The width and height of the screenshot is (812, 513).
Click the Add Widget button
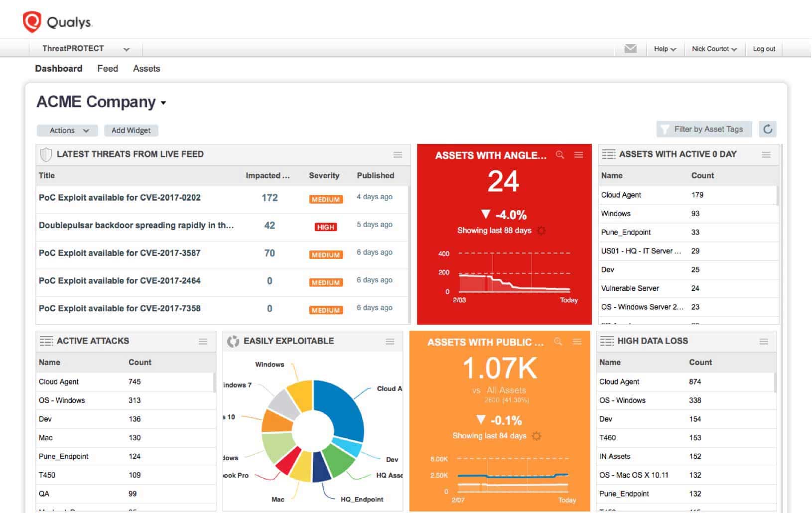click(131, 130)
